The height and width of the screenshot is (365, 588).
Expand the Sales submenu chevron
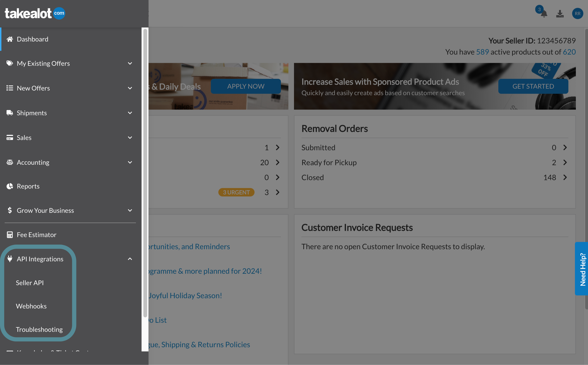pos(130,138)
